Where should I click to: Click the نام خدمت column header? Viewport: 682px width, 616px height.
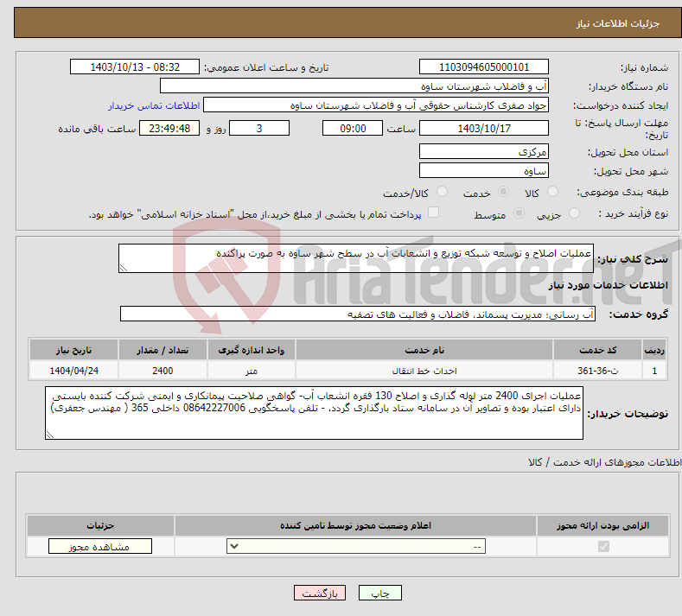click(x=424, y=350)
